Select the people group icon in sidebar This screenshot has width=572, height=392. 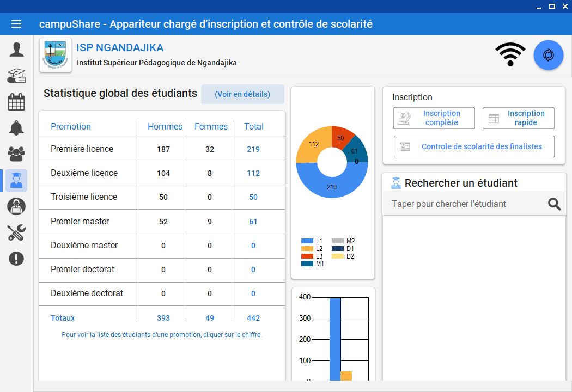[16, 154]
